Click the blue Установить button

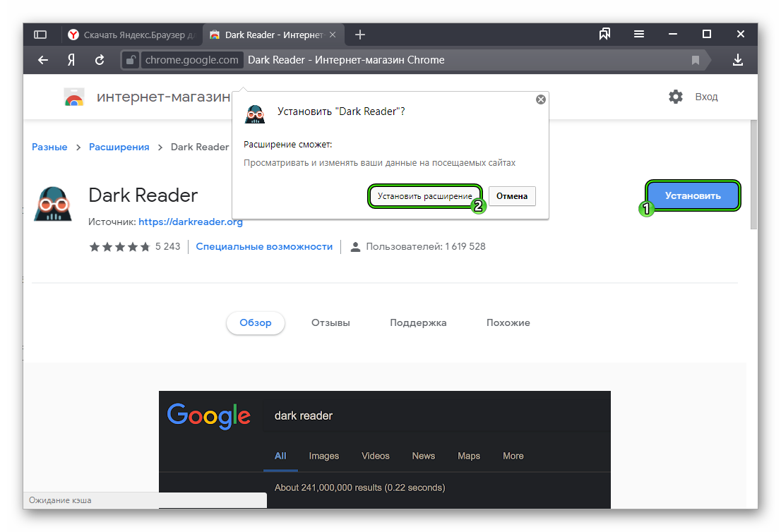point(693,195)
